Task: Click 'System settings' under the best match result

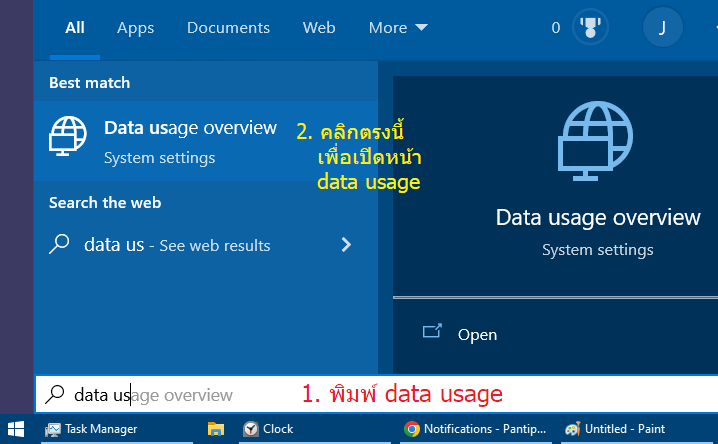Action: (x=159, y=158)
